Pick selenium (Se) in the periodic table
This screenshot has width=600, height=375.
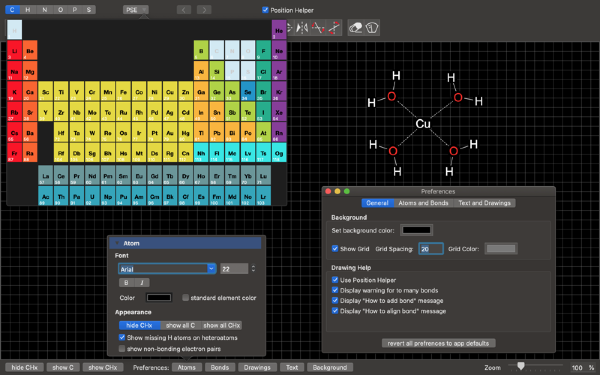248,91
